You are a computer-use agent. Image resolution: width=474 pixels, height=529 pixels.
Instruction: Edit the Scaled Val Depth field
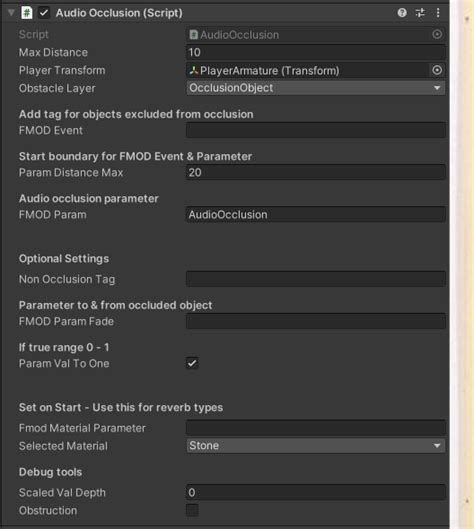pos(316,492)
